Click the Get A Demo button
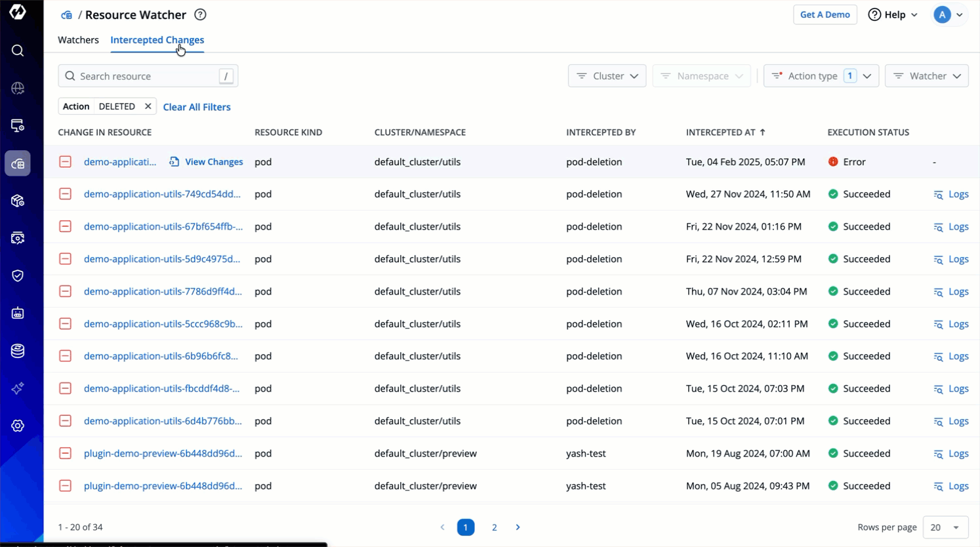Viewport: 980px width, 547px height. (825, 14)
